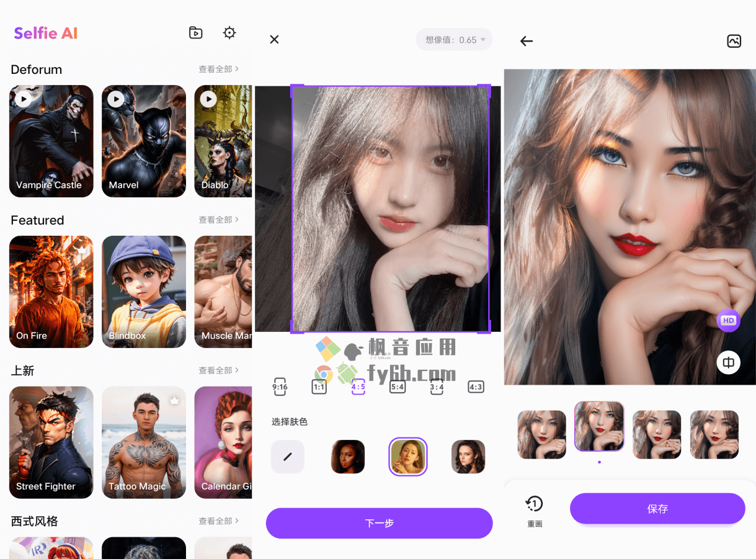
Task: Click the 西式风格 section heading
Action: [x=34, y=521]
